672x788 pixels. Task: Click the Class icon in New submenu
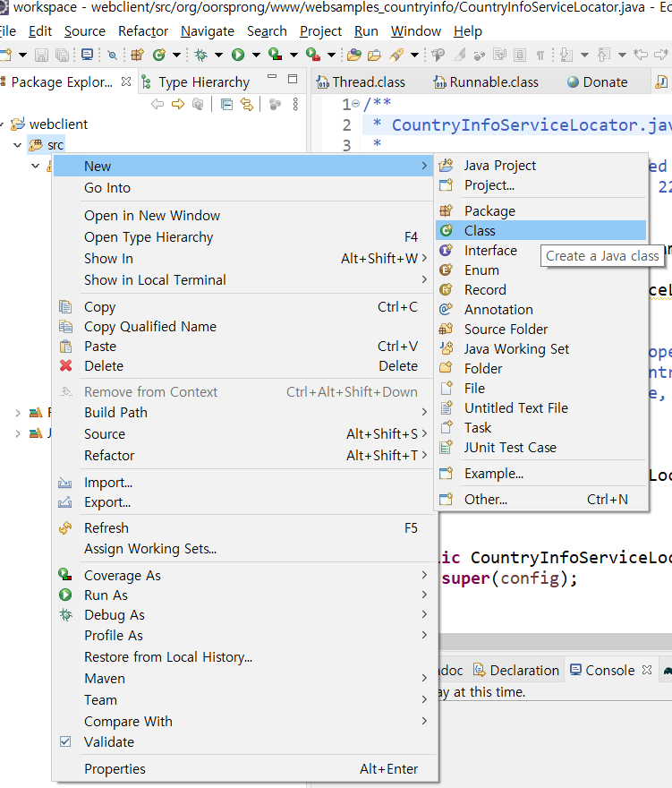pos(446,231)
